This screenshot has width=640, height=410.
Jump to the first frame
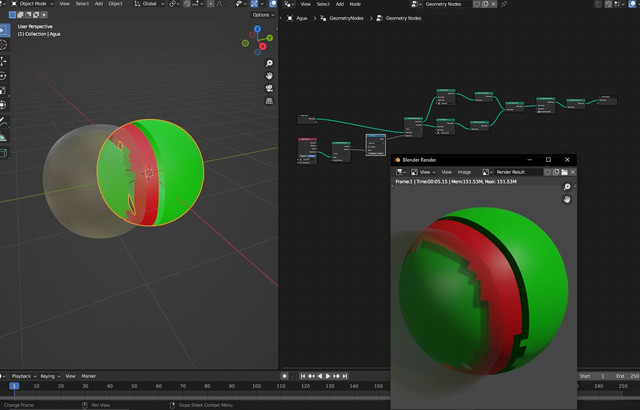[302, 376]
